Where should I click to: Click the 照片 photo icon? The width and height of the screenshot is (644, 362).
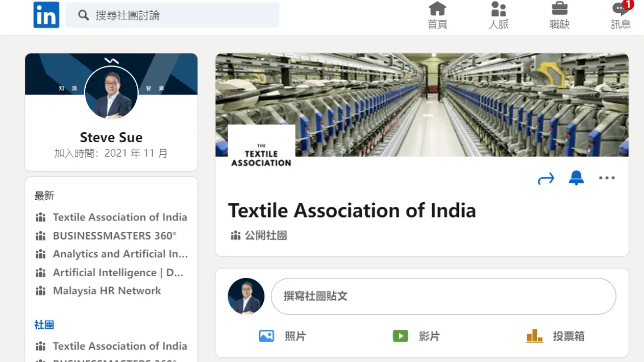[266, 336]
